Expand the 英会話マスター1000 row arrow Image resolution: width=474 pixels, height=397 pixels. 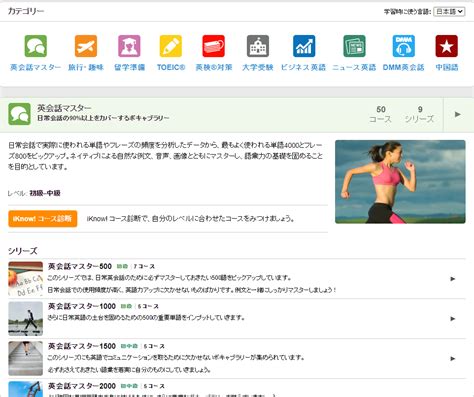click(453, 319)
